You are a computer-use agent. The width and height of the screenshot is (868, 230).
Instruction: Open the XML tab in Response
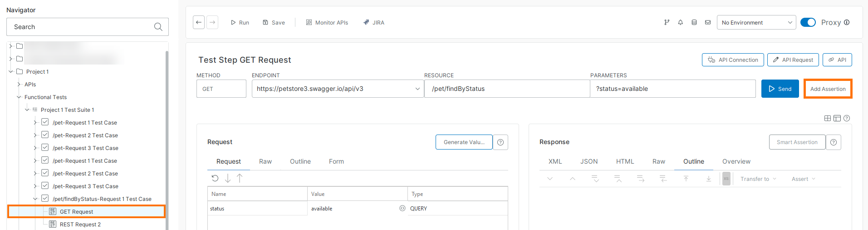(555, 161)
